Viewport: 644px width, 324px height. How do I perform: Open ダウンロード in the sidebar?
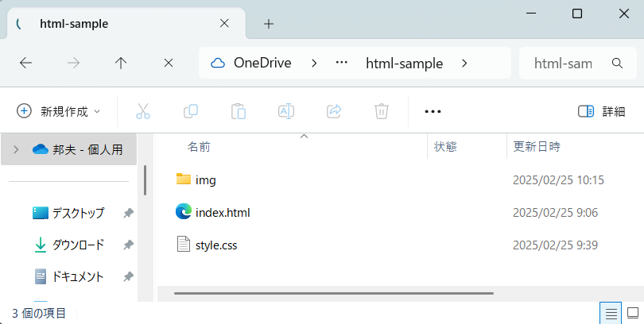point(78,245)
